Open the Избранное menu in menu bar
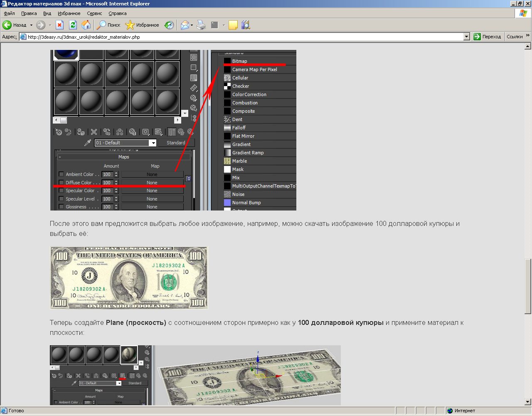 point(69,13)
